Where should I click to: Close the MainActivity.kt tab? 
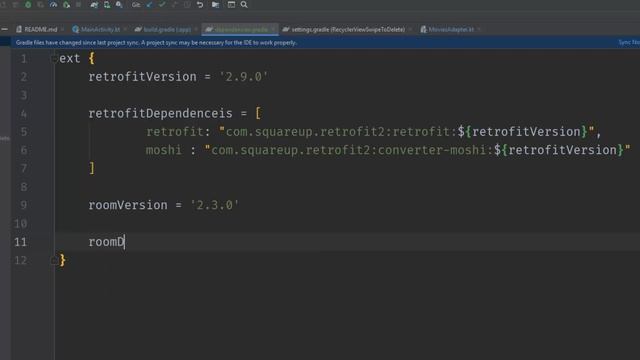[125, 29]
